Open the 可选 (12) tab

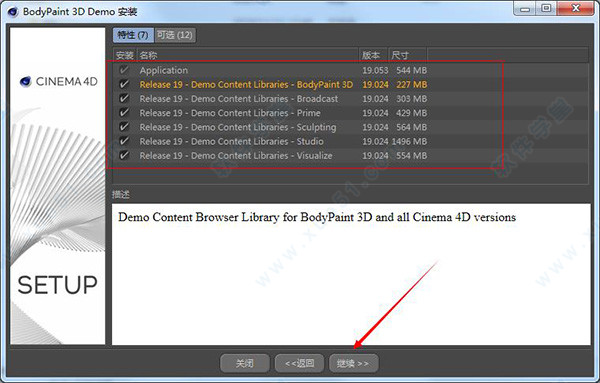175,35
